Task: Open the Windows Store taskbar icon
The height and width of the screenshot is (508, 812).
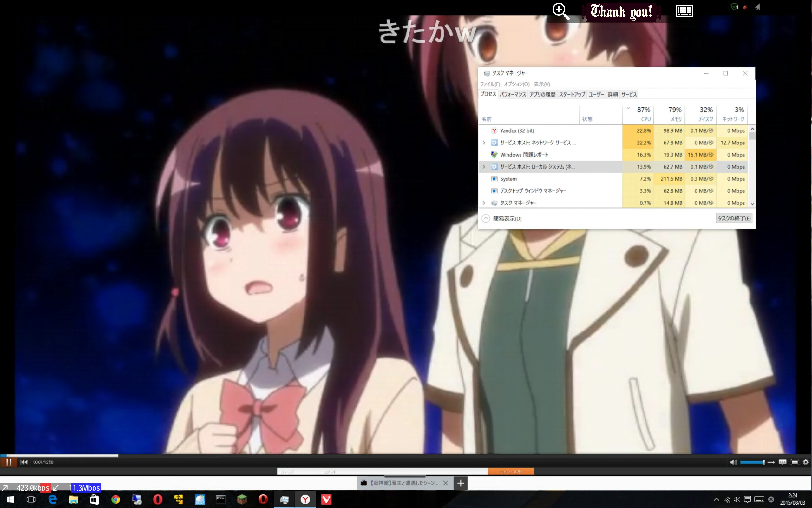Action: (x=94, y=500)
